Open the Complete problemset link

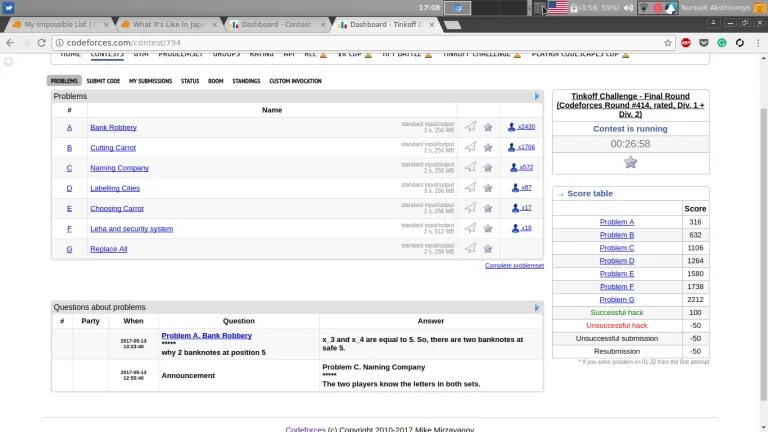coord(514,265)
